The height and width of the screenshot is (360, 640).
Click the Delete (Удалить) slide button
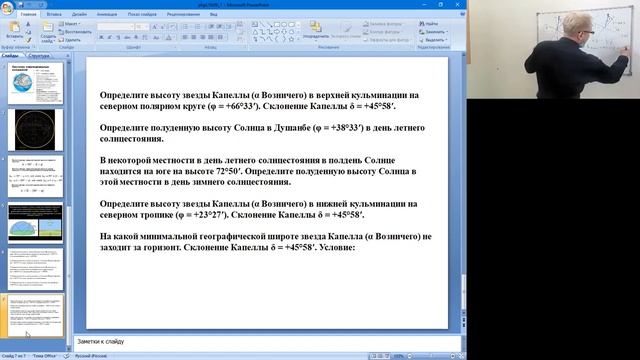click(x=70, y=40)
